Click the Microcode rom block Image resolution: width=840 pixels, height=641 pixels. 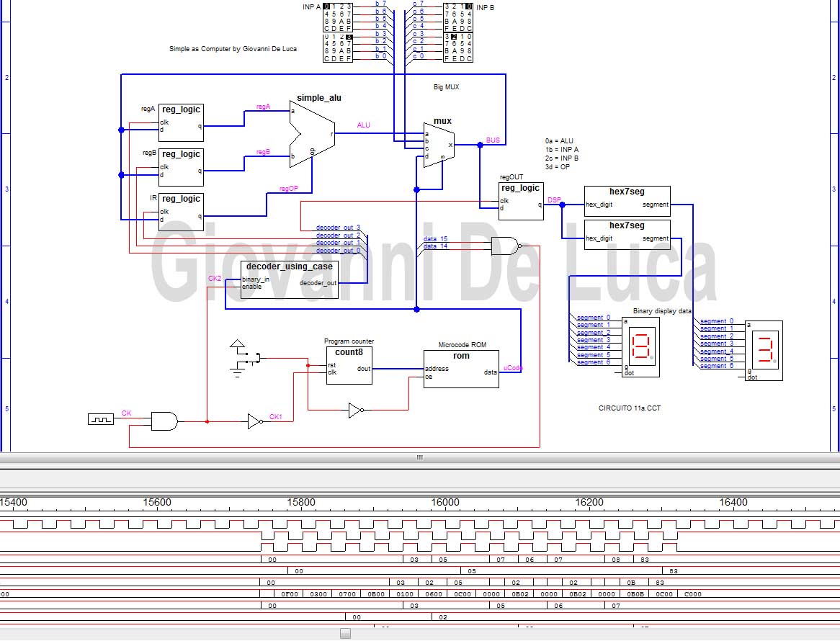click(461, 369)
